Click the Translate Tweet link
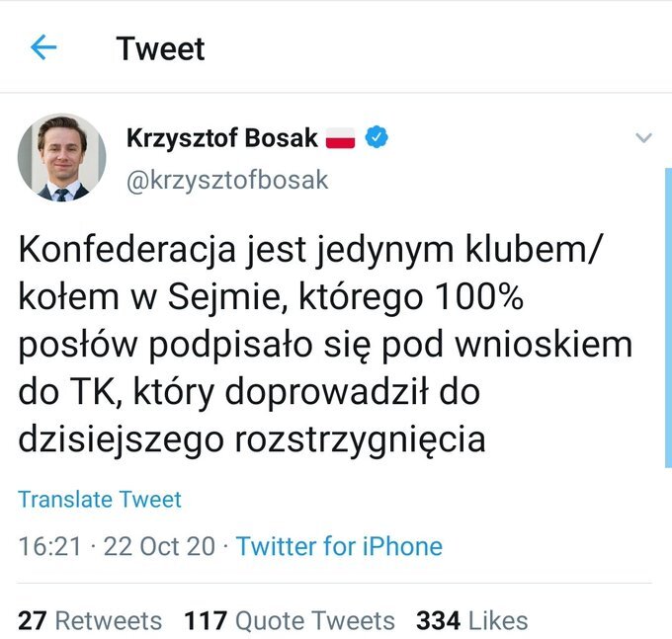 [100, 500]
